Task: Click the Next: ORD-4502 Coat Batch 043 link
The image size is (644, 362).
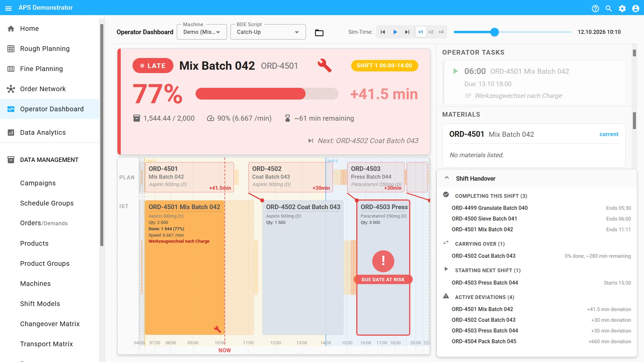Action: [x=363, y=141]
